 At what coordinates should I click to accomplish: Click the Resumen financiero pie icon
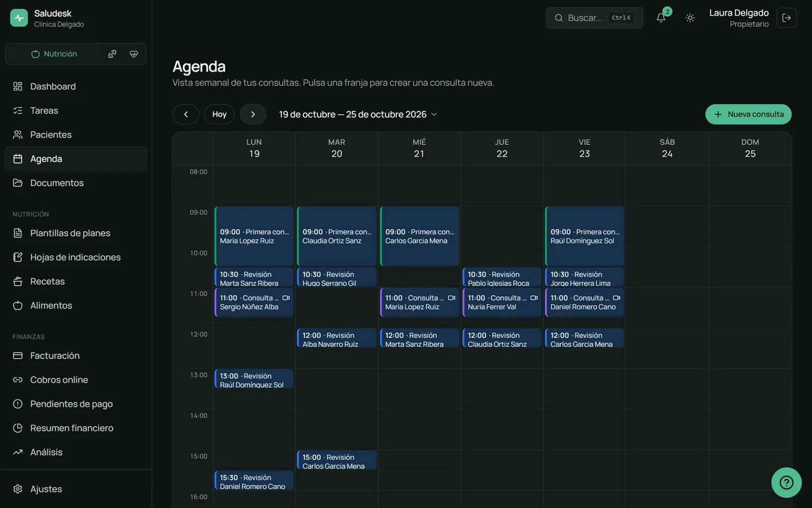pyautogui.click(x=18, y=428)
